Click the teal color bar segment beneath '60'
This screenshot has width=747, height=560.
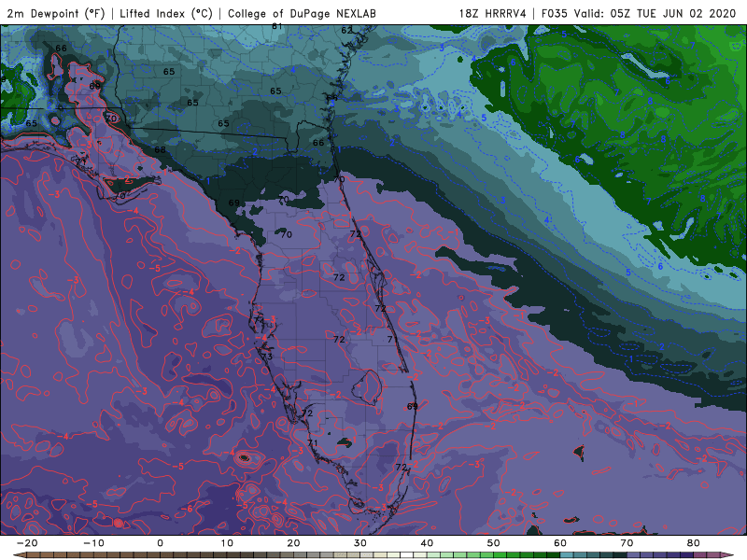(x=567, y=555)
